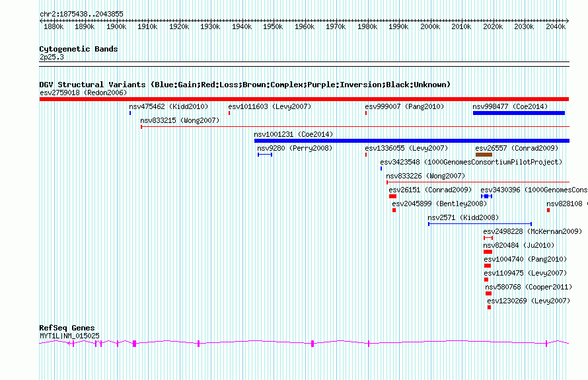Select the brown esv26557 complex bar
This screenshot has width=588, height=380.
click(484, 155)
